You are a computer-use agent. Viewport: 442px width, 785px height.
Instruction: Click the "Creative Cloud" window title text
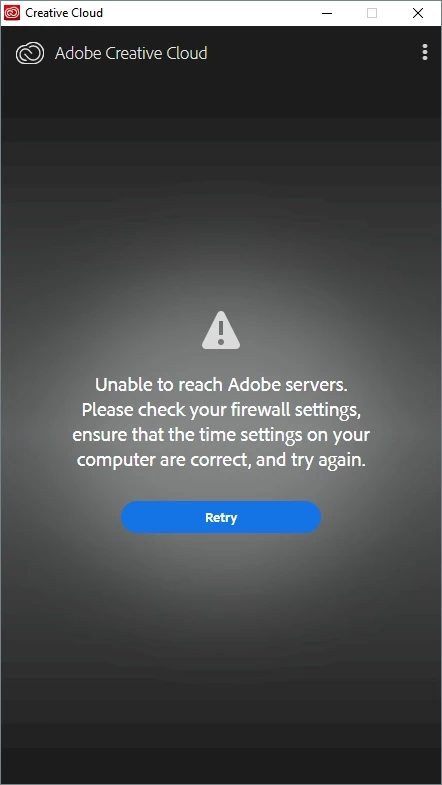64,13
